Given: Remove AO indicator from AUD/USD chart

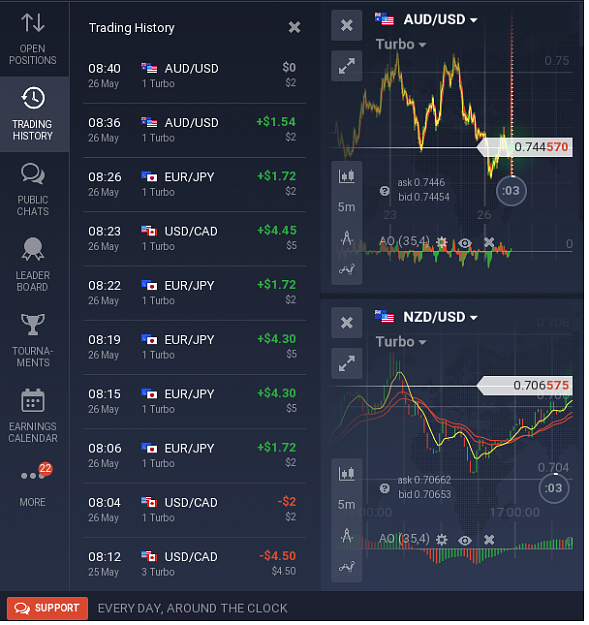Looking at the screenshot, I should tap(491, 243).
